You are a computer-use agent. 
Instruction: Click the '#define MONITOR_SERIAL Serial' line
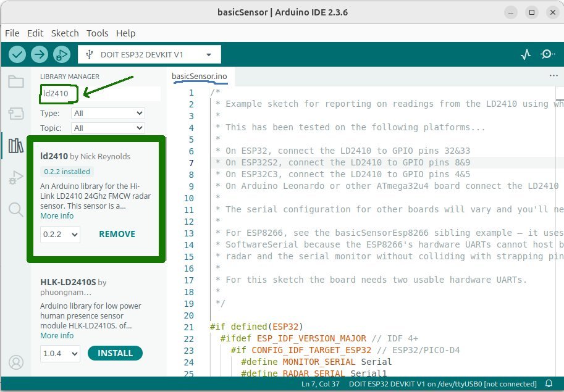pyautogui.click(x=316, y=362)
